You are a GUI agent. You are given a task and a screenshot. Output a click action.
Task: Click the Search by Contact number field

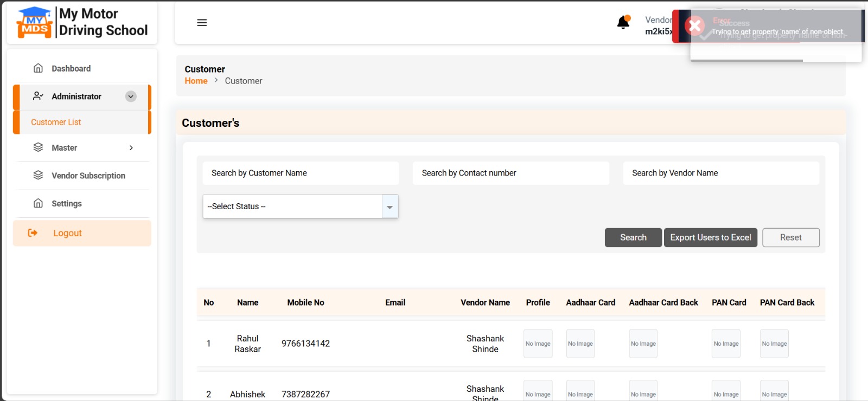click(510, 173)
